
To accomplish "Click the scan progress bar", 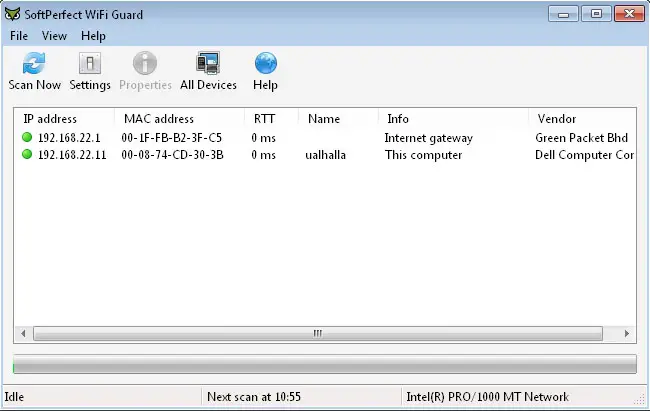I will [325, 364].
